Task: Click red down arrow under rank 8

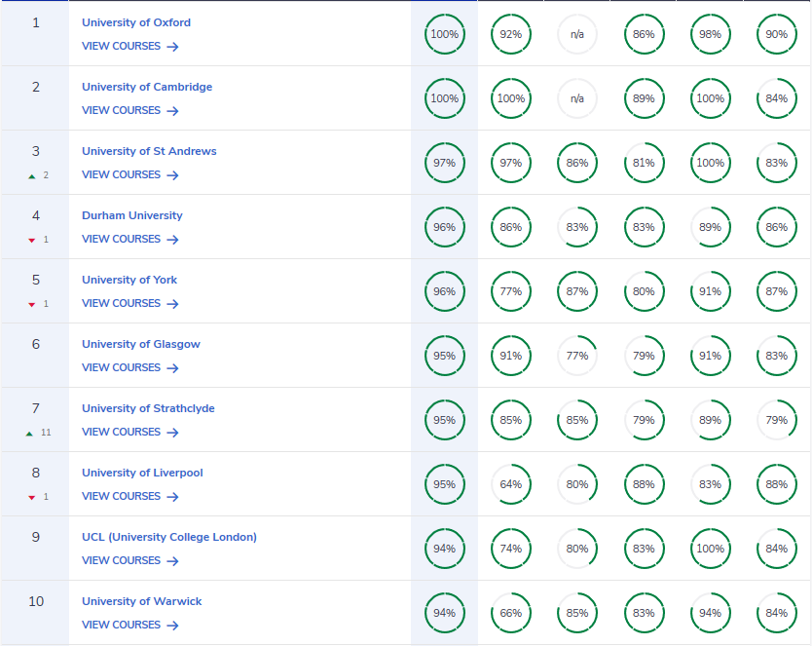Action: click(x=32, y=498)
